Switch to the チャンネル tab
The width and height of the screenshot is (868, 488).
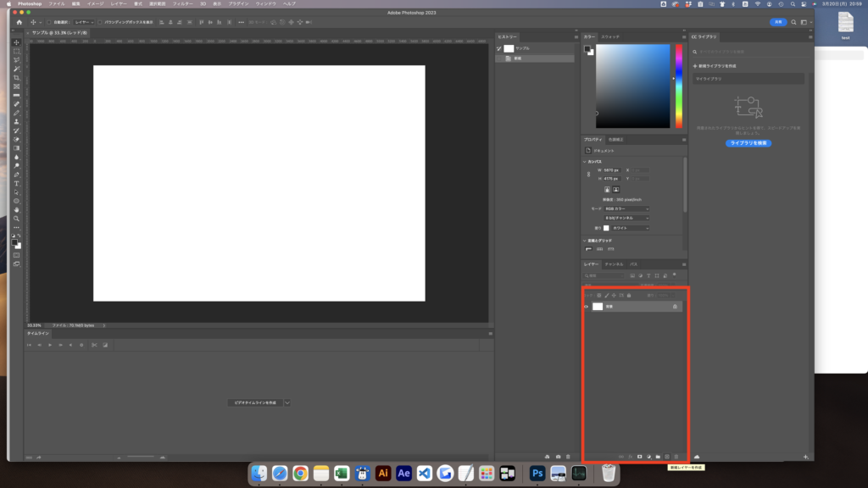click(x=614, y=264)
